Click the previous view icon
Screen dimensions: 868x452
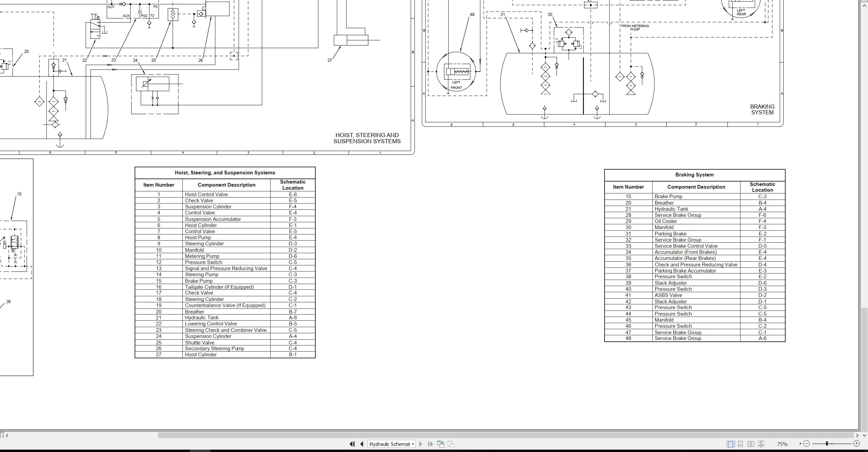[x=441, y=444]
